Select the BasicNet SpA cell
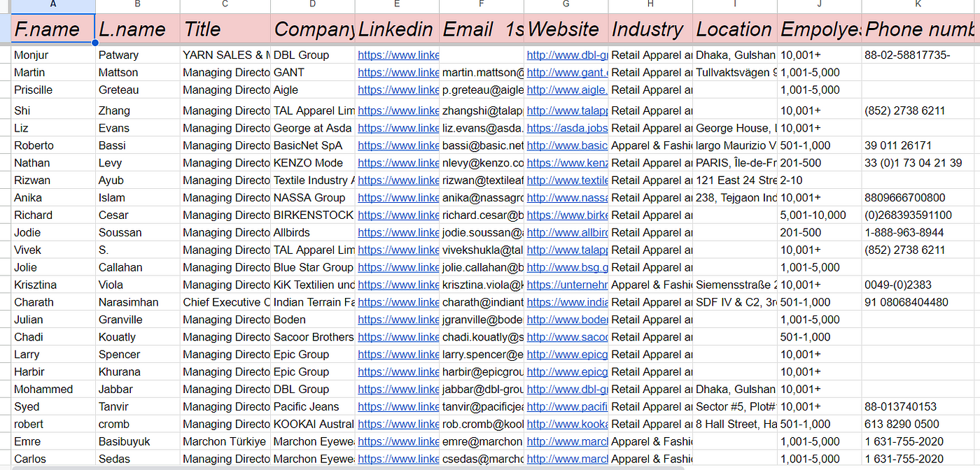 tap(313, 145)
